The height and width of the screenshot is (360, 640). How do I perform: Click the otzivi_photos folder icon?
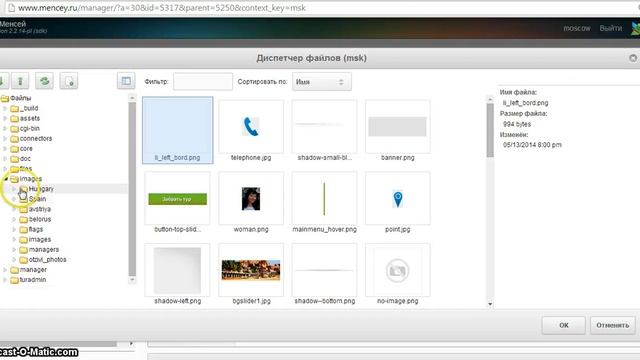24,260
